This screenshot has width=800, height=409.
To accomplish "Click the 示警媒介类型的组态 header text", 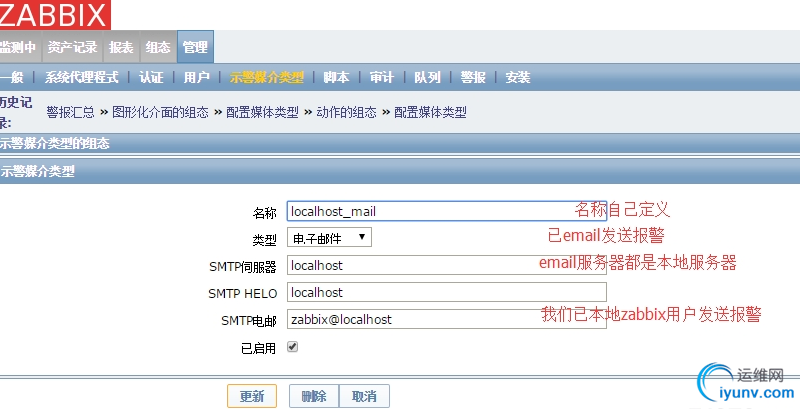I will coord(55,144).
